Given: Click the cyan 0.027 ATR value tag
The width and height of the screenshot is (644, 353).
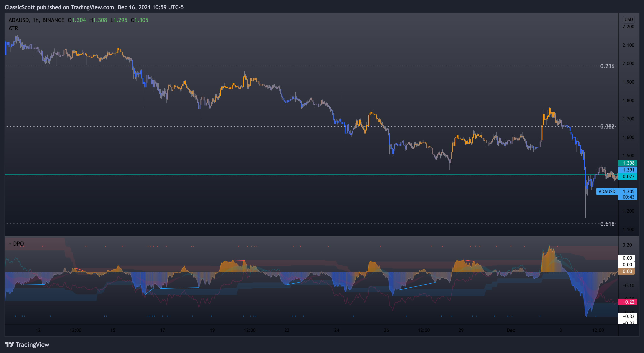Looking at the screenshot, I should (628, 176).
